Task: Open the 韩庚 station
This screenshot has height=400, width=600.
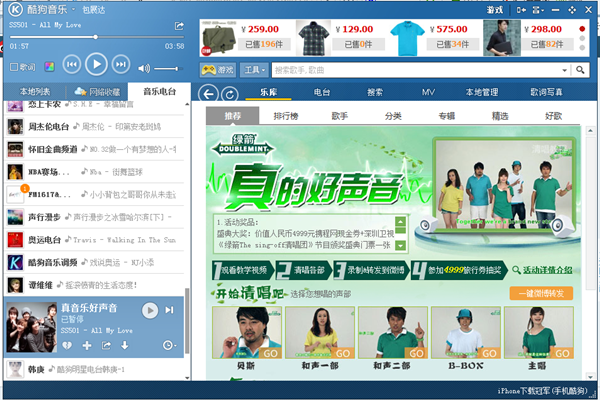Action: tap(95, 369)
